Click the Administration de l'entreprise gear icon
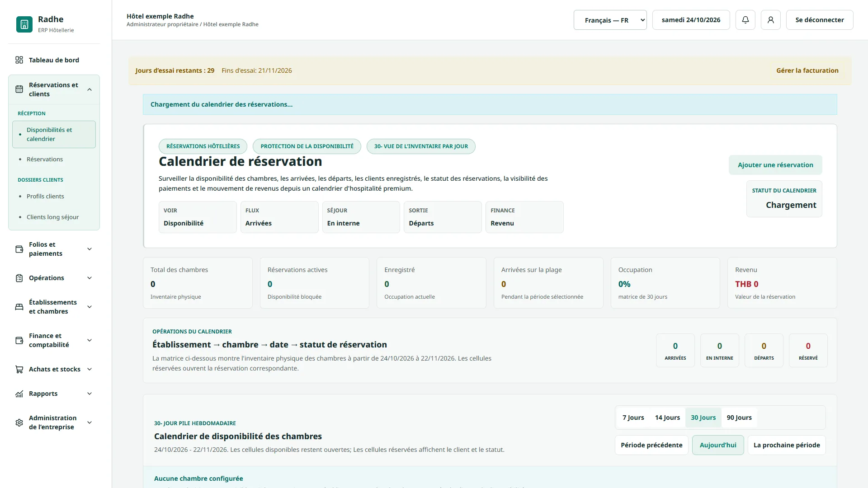The width and height of the screenshot is (868, 488). (x=19, y=422)
